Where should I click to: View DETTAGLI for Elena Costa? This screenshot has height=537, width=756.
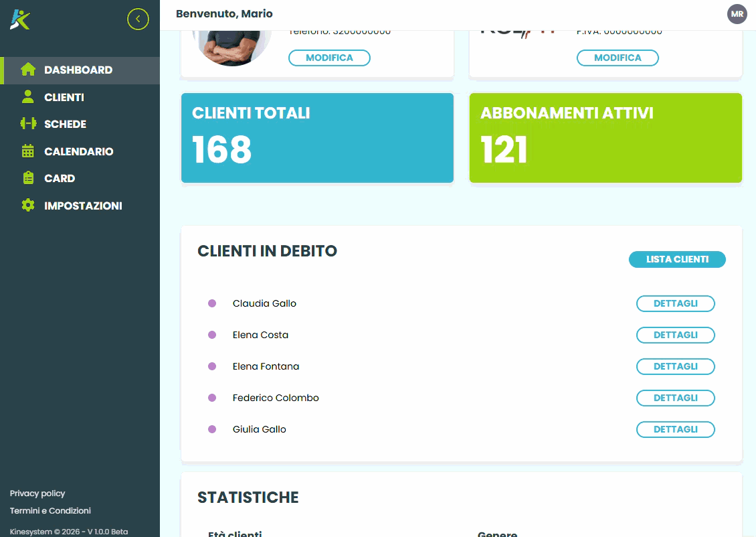pyautogui.click(x=676, y=335)
